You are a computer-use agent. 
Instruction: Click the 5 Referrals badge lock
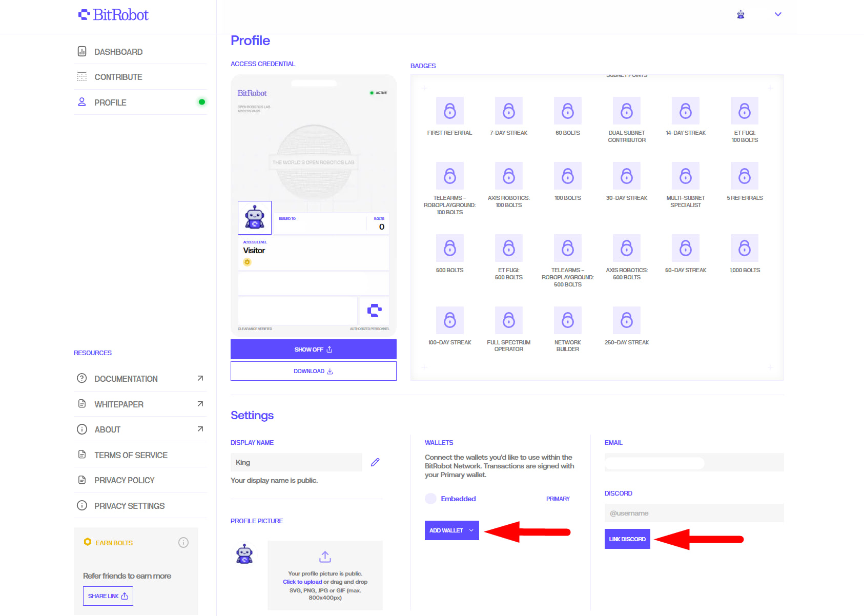tap(745, 176)
